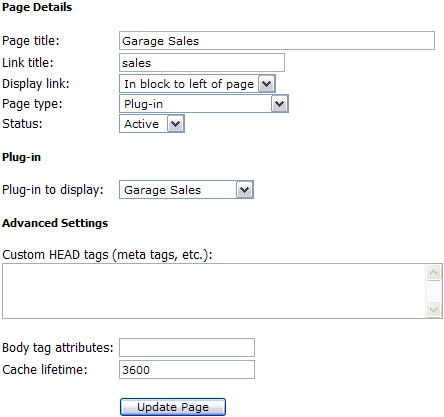Click the text area's scroll down arrow
Screen dimensions: 444x417
coord(434,309)
